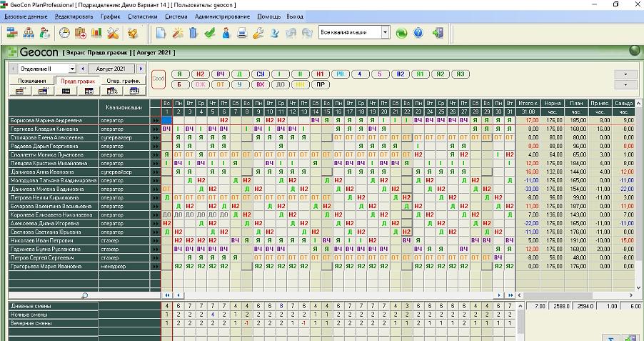Go to next month after Август 2021
The width and height of the screenshot is (644, 341).
(141, 69)
